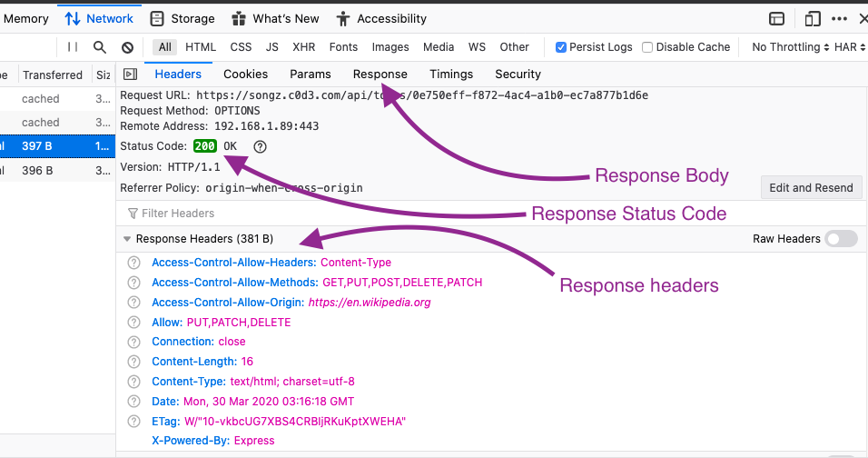Viewport: 868px width, 458px height.
Task: Pause network recording with the pause icon
Action: pyautogui.click(x=73, y=47)
